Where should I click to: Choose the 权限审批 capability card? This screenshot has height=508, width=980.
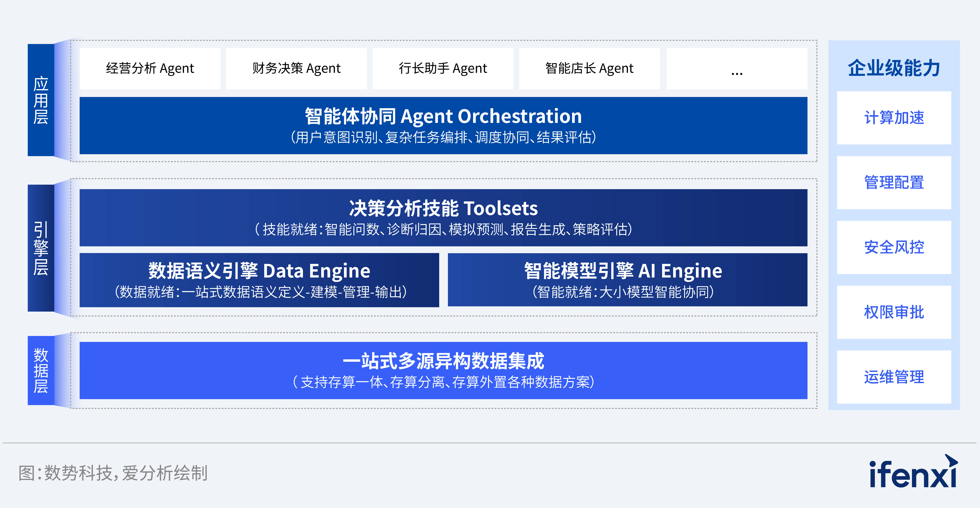click(894, 312)
